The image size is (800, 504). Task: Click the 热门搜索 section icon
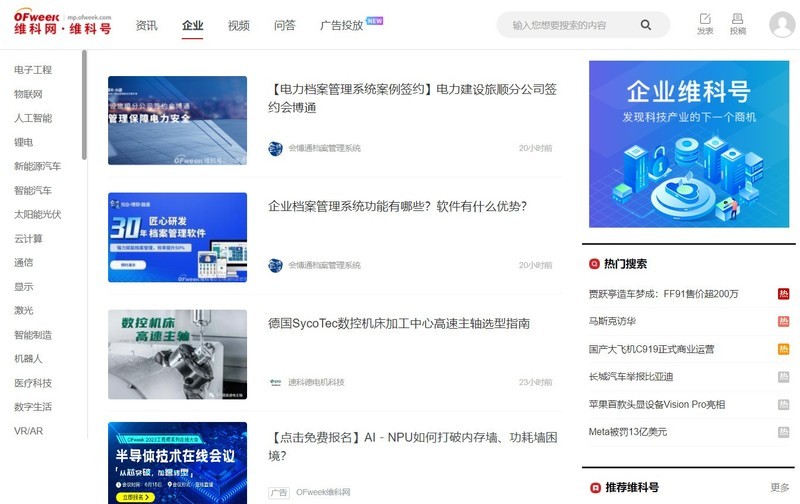coord(594,264)
